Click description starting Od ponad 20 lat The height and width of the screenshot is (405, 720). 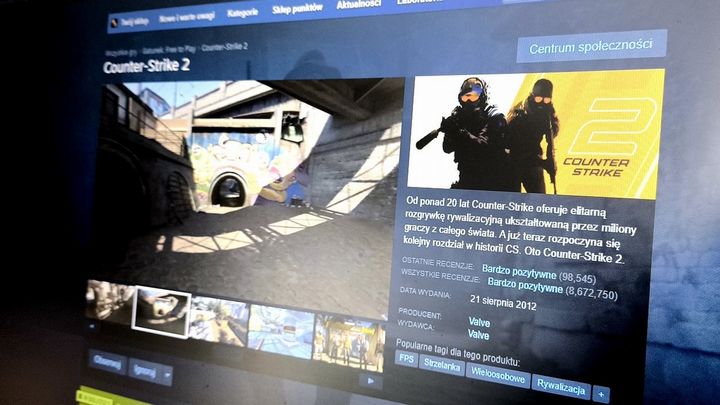[x=519, y=231]
